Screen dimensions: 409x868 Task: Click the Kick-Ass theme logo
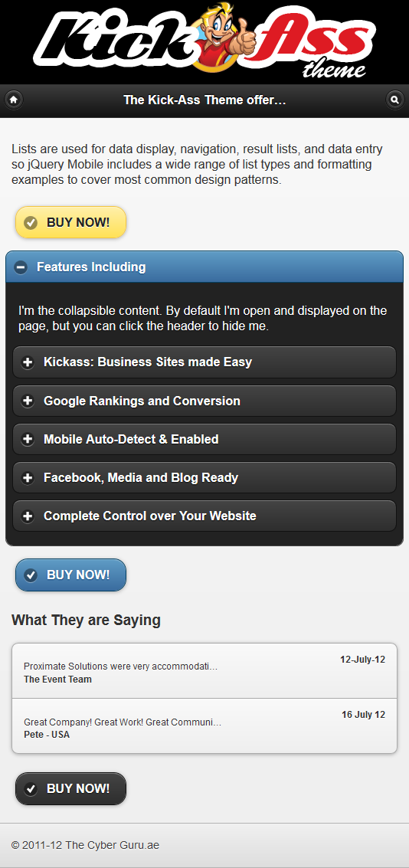(204, 41)
